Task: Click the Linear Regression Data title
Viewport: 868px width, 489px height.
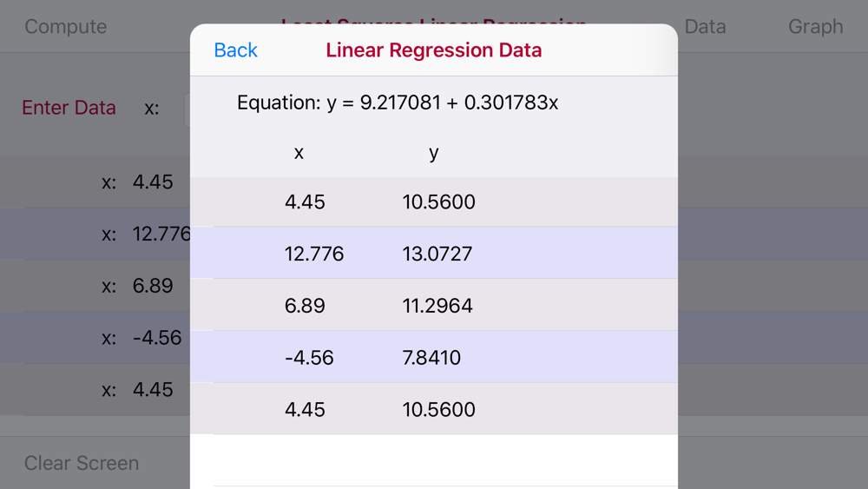Action: pos(433,50)
